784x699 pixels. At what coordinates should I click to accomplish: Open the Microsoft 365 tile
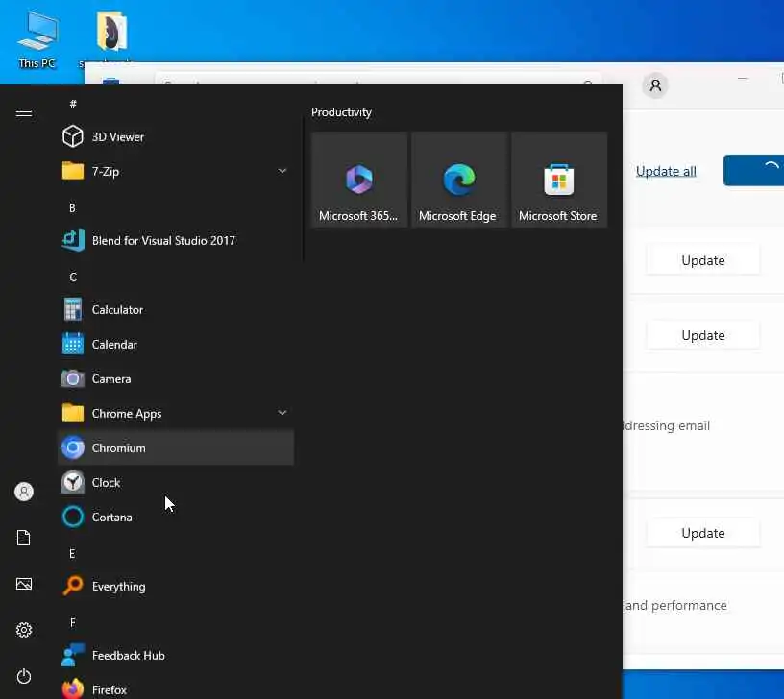(x=359, y=180)
